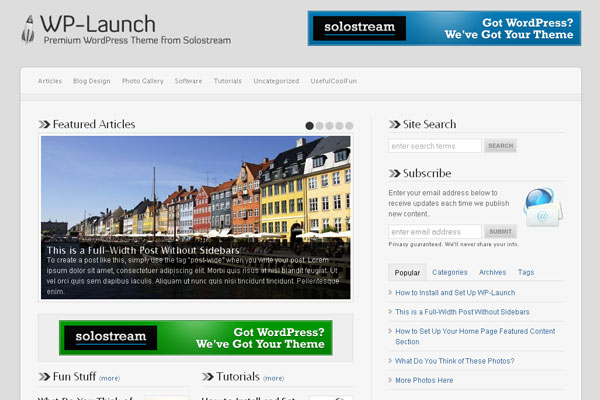The width and height of the screenshot is (600, 400).
Task: Open the Photo Gallery menu item
Action: tap(143, 81)
